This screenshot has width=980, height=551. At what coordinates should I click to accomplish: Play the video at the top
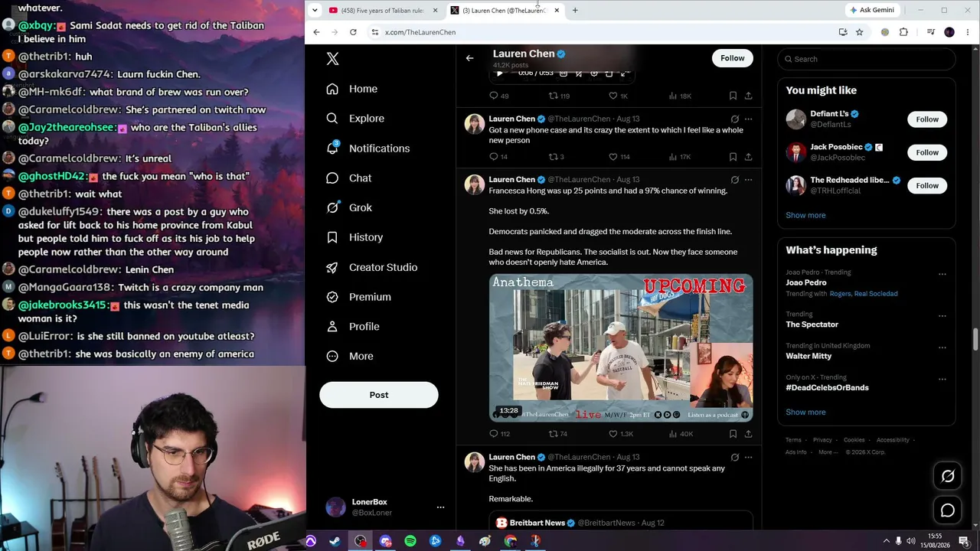tap(499, 73)
